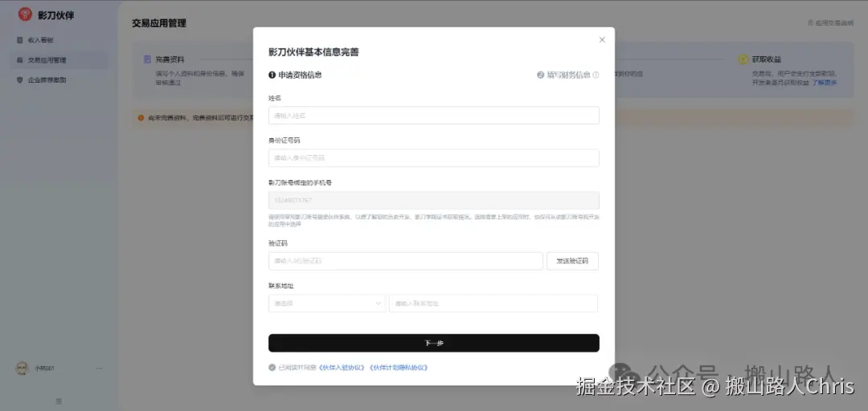Image resolution: width=868 pixels, height=411 pixels.
Task: Click the user avatar in the sidebar
Action: (22, 368)
